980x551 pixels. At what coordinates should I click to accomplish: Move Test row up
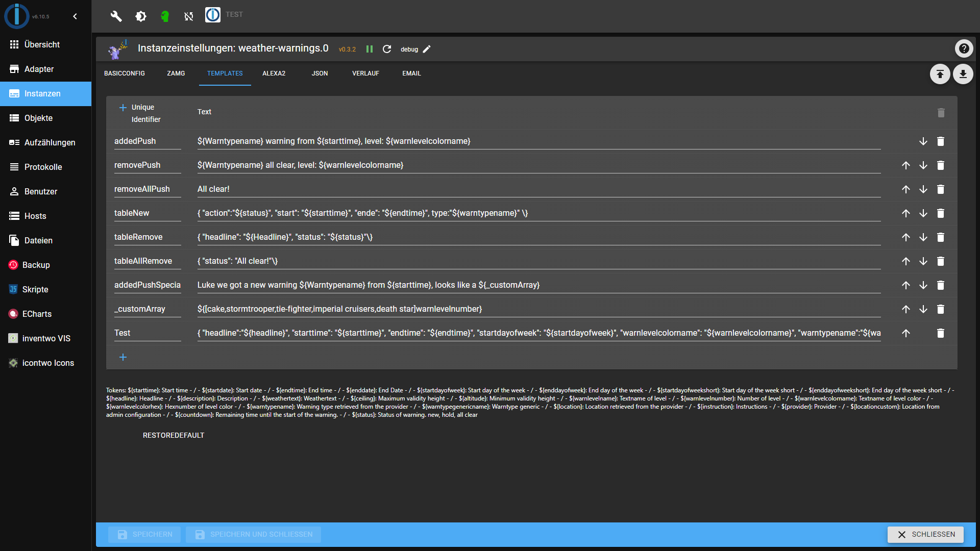point(905,333)
